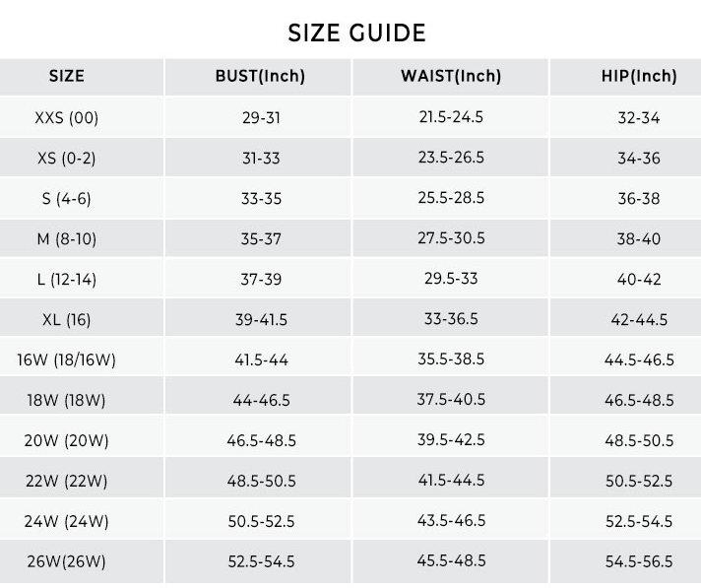Click the XXS (00) size row label

[67, 118]
